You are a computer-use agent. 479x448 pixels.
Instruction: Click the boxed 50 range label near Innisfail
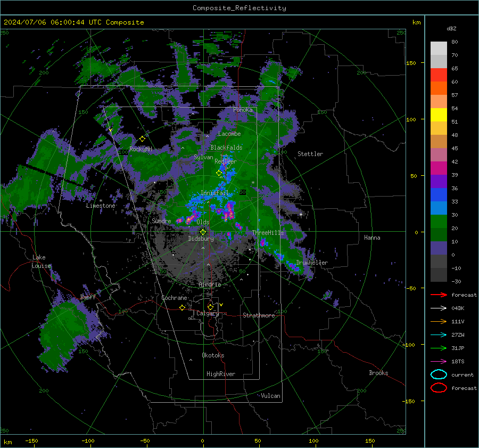pos(243,192)
